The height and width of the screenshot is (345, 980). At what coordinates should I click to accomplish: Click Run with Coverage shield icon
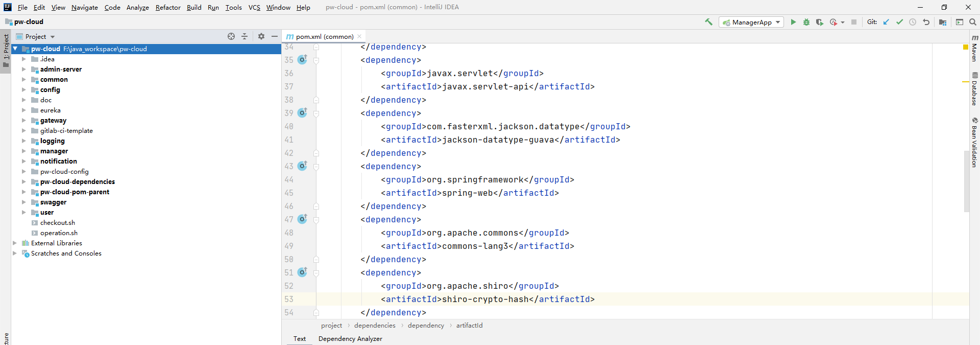coord(819,22)
